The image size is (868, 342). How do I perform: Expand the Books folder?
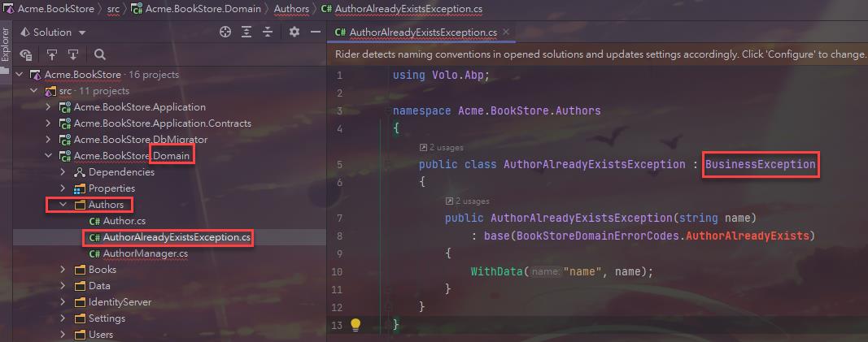[63, 270]
